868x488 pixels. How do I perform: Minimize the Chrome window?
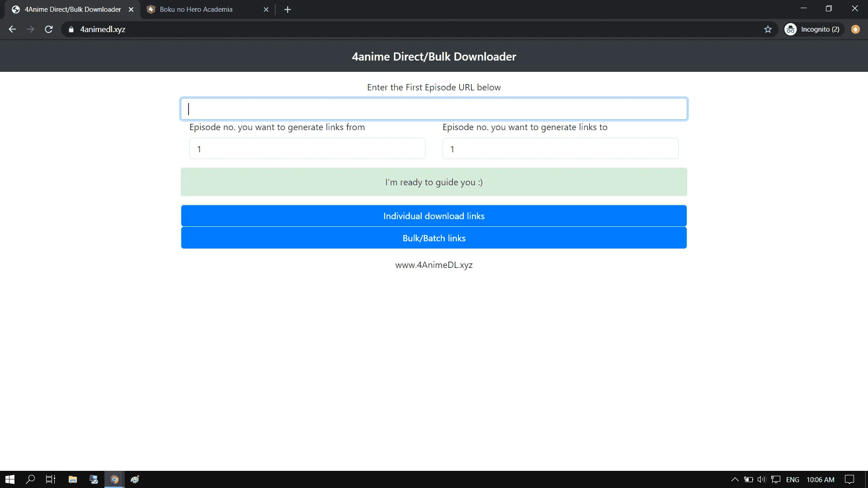[803, 8]
